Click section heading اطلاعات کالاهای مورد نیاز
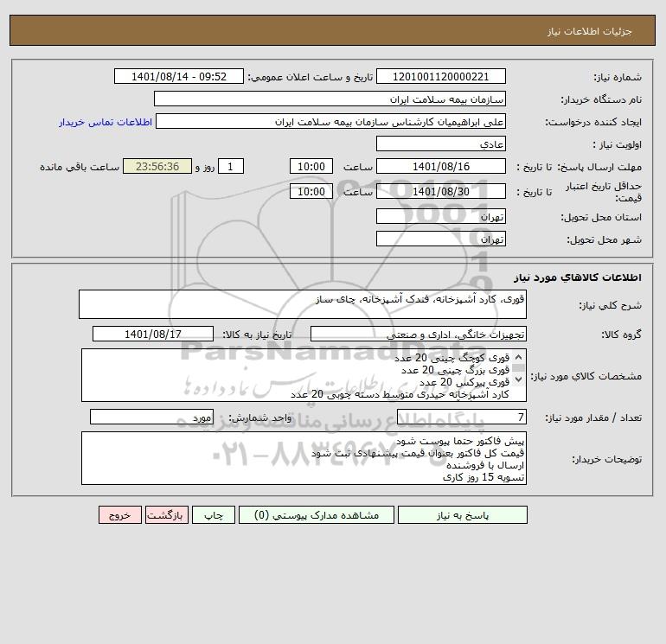 pyautogui.click(x=578, y=277)
